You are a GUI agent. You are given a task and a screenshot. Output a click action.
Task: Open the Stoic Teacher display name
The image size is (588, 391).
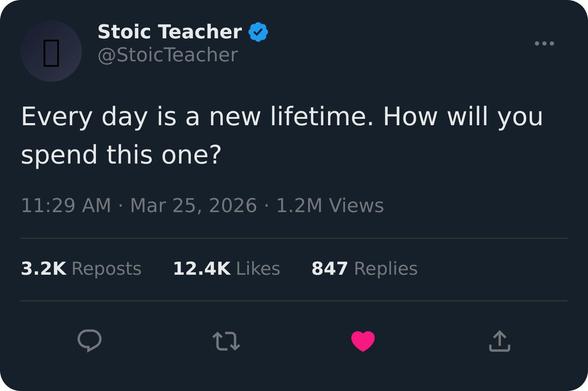point(170,31)
